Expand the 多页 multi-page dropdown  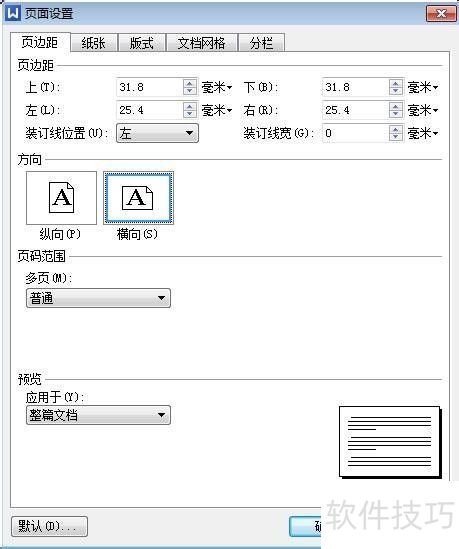[x=98, y=298]
